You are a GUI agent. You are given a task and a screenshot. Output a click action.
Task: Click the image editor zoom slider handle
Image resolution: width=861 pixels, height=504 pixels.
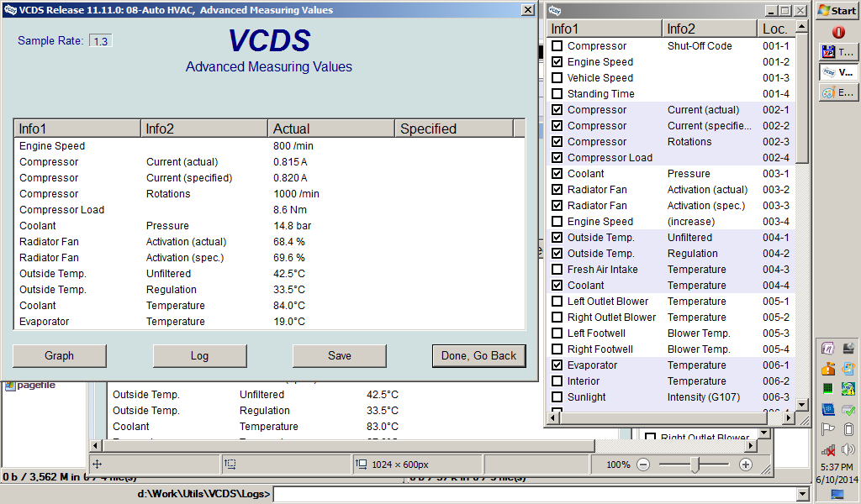click(x=695, y=465)
